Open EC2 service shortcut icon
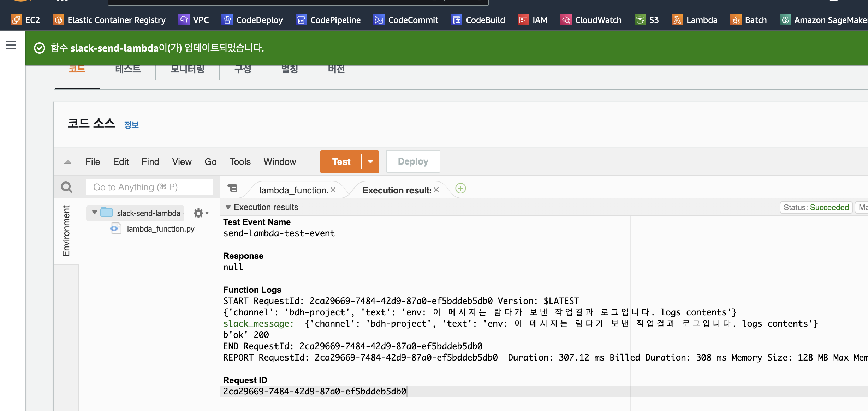This screenshot has width=868, height=411. pos(16,20)
